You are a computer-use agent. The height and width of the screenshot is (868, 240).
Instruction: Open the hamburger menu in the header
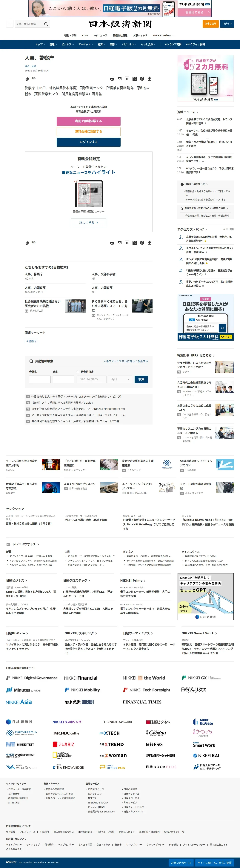tap(9, 24)
